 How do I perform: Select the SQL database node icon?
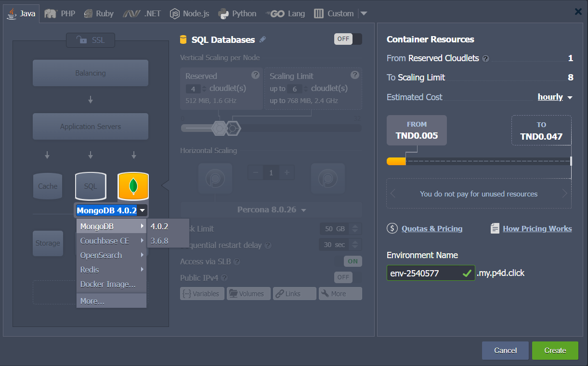point(91,186)
